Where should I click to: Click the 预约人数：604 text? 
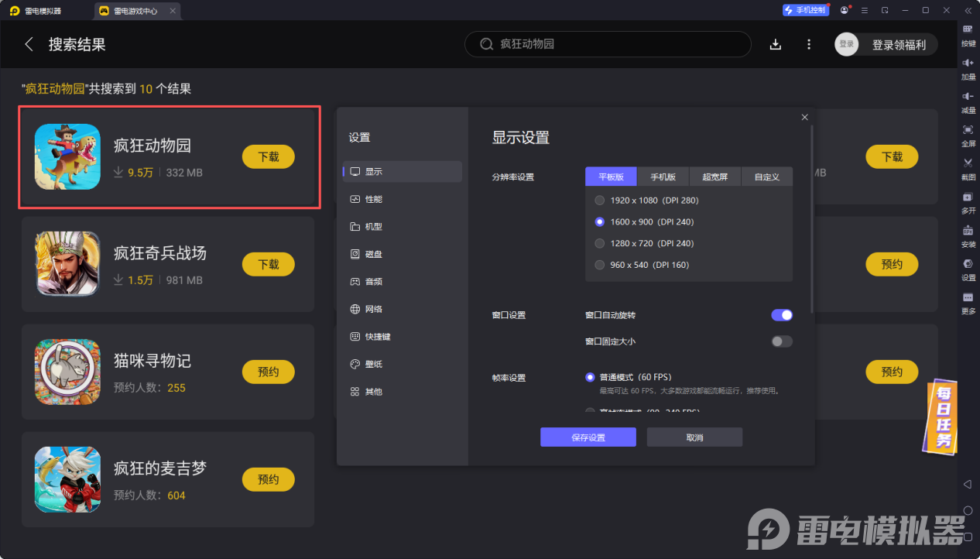[x=149, y=495]
